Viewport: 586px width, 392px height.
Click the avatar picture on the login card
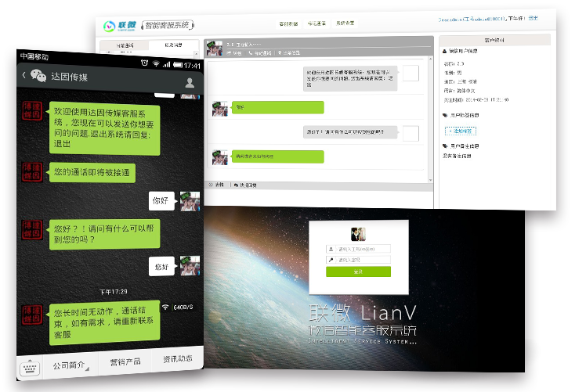pos(358,234)
